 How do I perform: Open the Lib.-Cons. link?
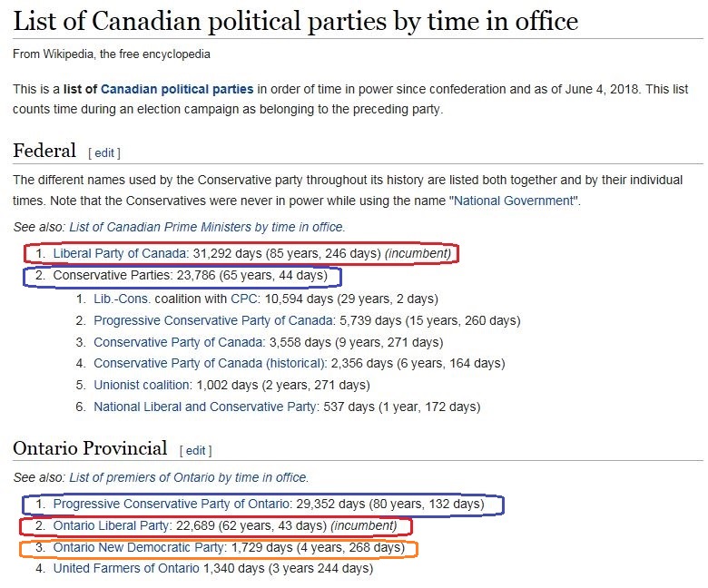[122, 299]
